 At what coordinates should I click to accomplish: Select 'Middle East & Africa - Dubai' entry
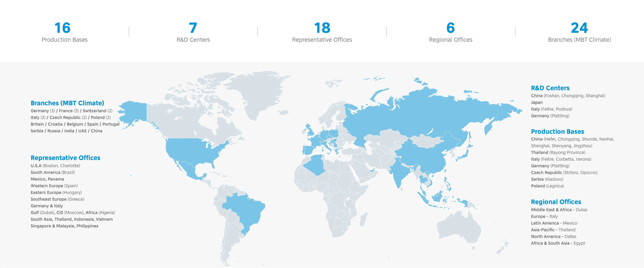559,210
